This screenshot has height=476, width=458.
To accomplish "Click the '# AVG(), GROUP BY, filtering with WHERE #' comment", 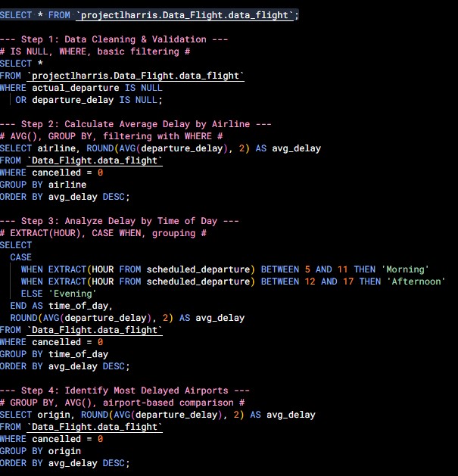I will point(111,136).
